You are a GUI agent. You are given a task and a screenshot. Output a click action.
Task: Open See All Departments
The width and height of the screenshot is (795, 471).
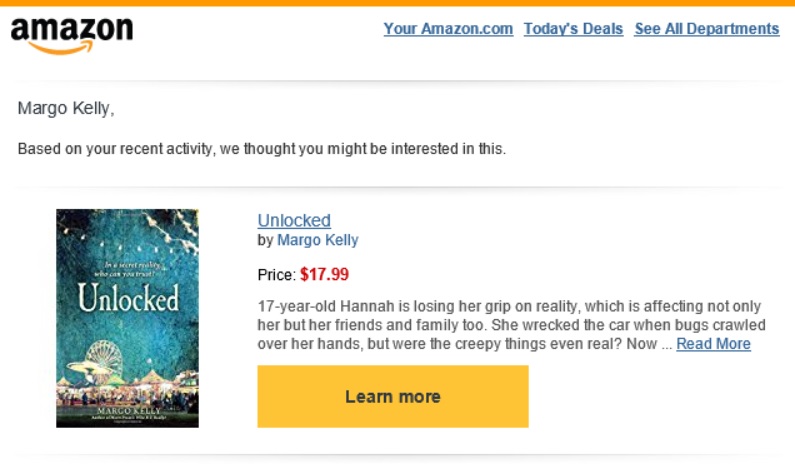click(x=706, y=29)
